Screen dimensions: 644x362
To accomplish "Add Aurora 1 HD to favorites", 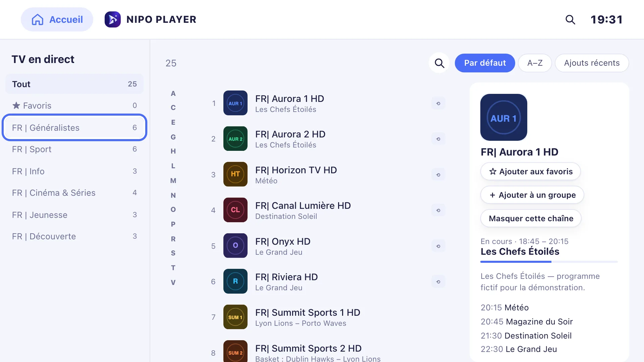I will pos(531,172).
